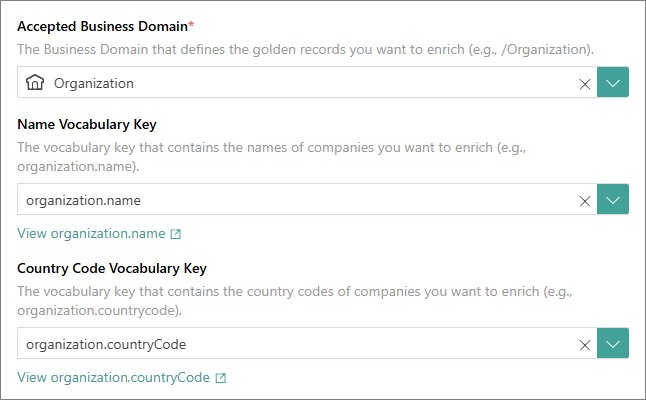Focus the organization.name input field

pos(307,199)
